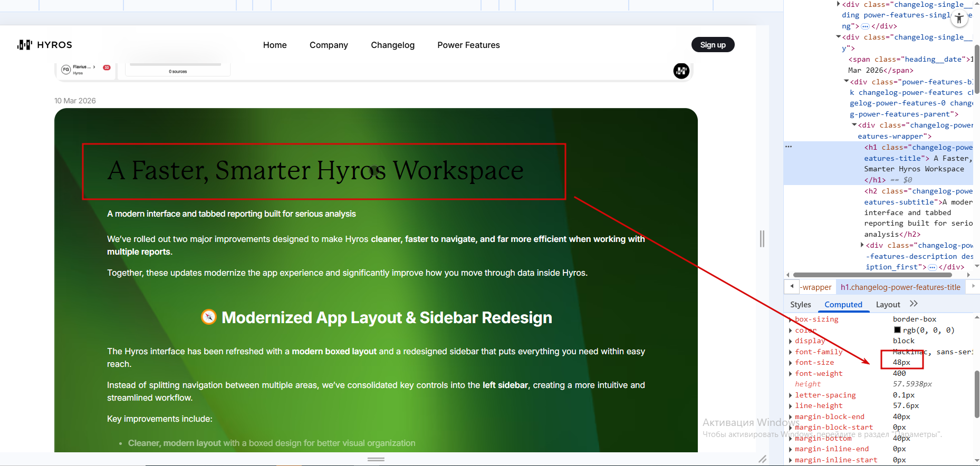Click the "Key improvements include:" text

coord(160,419)
